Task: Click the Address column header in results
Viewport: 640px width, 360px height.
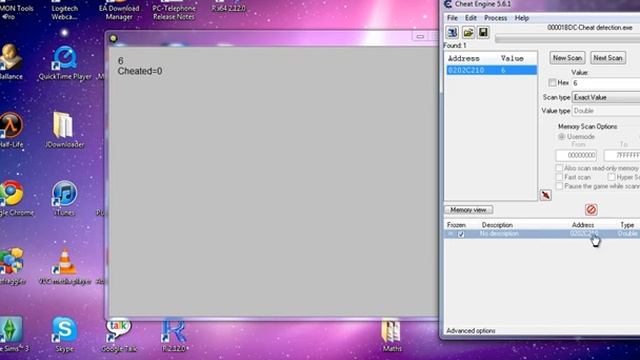Action: point(464,58)
